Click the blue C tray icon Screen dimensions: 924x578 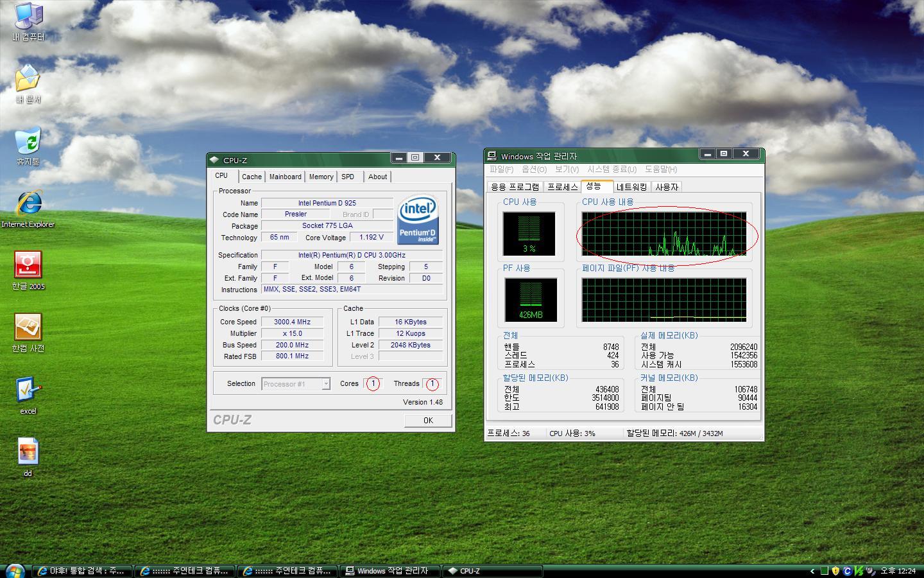[847, 571]
